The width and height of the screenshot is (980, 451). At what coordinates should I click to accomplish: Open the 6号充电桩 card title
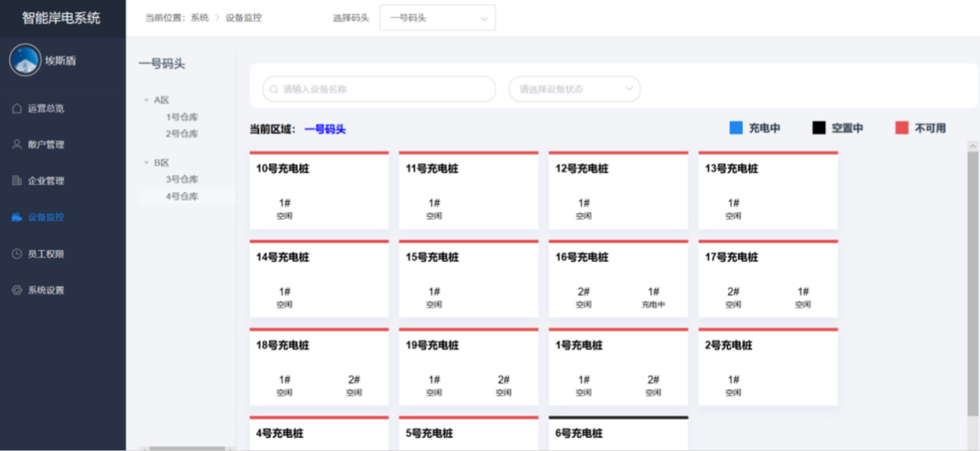pos(579,434)
